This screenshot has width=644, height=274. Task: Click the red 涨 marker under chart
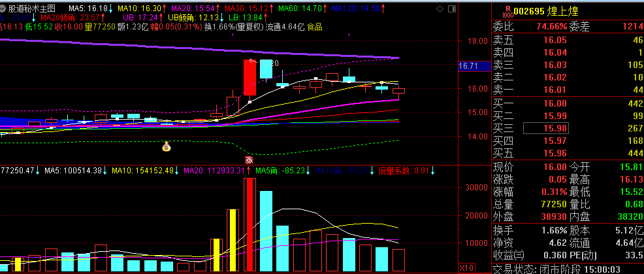(249, 160)
